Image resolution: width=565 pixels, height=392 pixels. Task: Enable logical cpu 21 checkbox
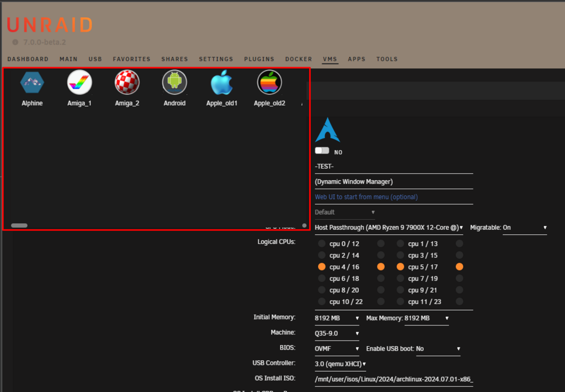(459, 290)
